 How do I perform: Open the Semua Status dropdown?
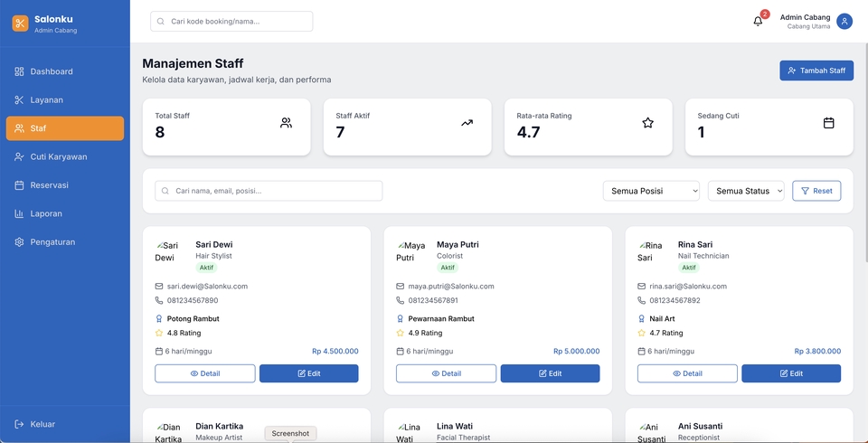click(746, 191)
